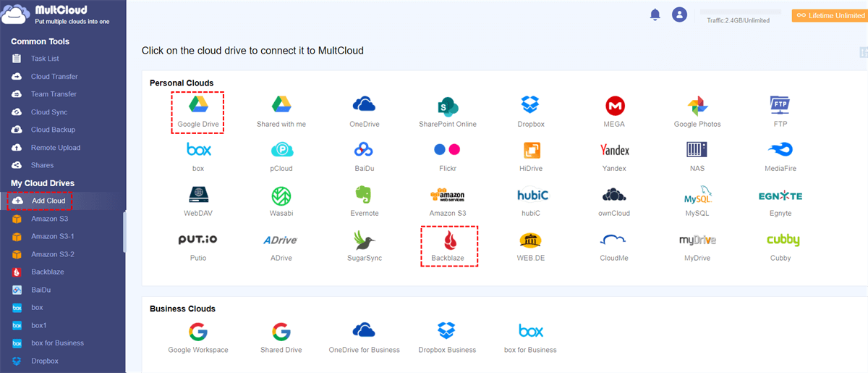Open the user account avatar menu
The height and width of the screenshot is (373, 868).
(x=679, y=14)
